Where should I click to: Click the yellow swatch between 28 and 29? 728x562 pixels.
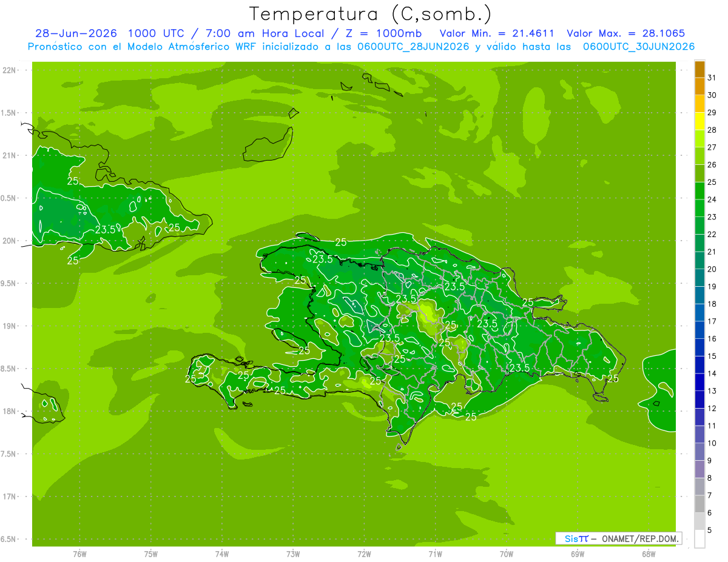pos(700,121)
